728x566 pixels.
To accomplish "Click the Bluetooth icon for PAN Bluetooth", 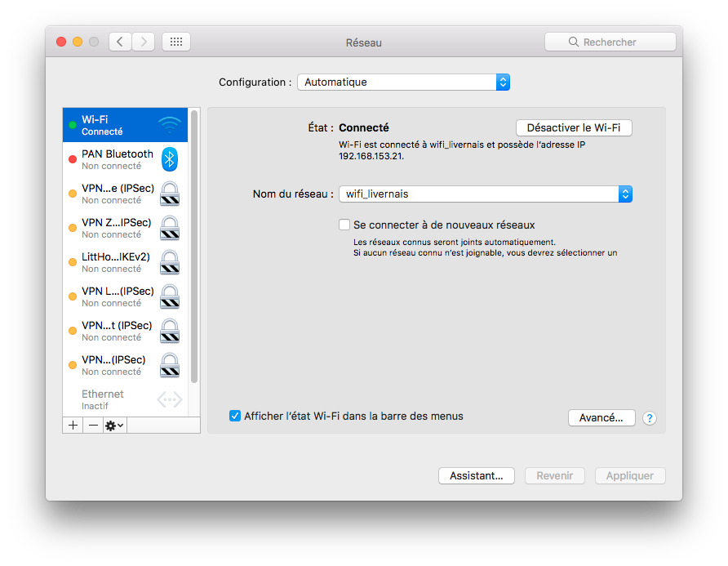I will (x=170, y=159).
